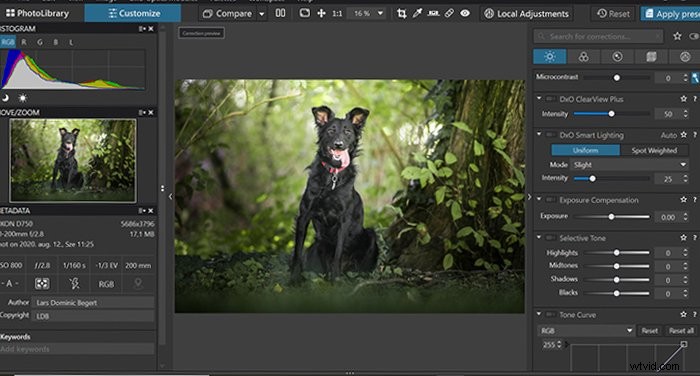Toggle the active corrections switch beside search

click(694, 36)
